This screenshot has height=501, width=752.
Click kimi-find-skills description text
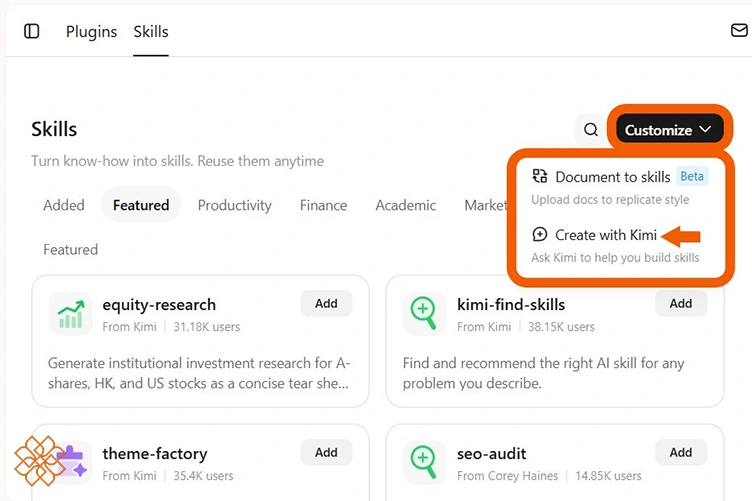pos(543,373)
